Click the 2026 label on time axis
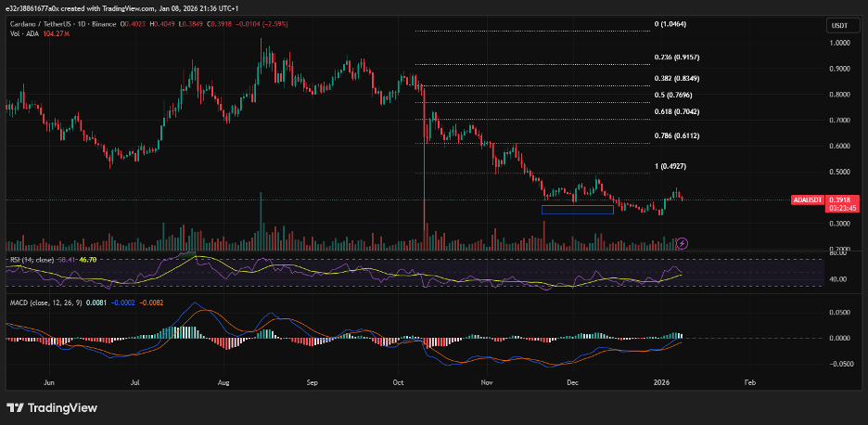This screenshot has width=868, height=425. pos(661,381)
